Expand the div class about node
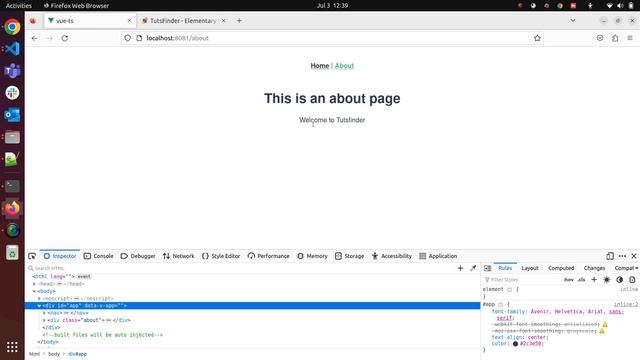640x360 pixels. (x=44, y=320)
